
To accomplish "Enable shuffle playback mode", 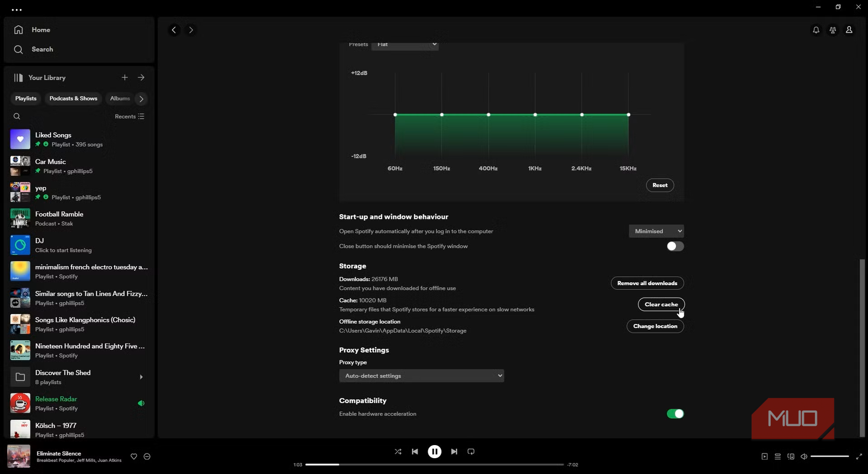I will tap(398, 451).
